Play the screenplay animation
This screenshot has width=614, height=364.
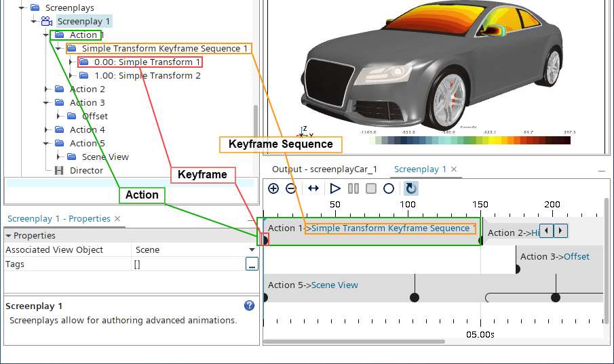point(335,189)
